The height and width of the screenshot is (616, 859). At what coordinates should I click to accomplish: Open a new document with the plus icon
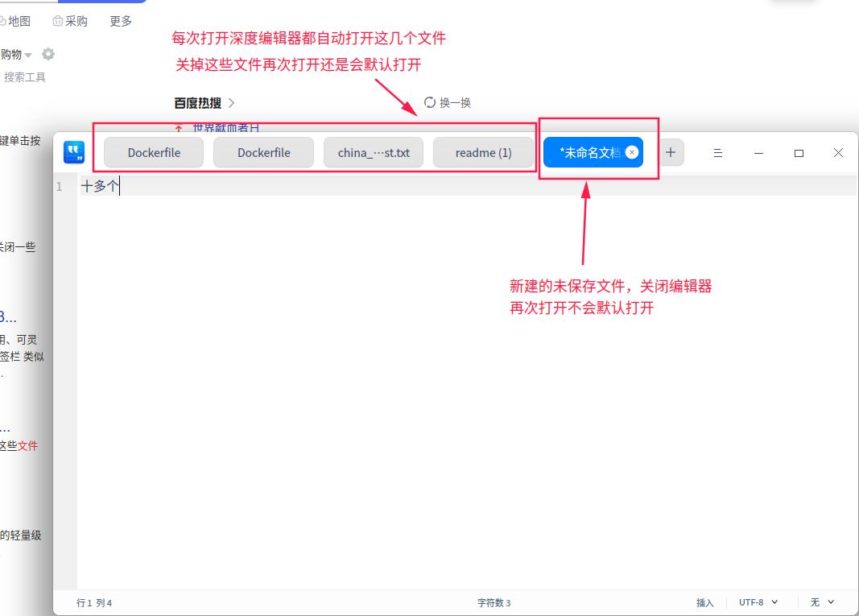[x=669, y=151]
